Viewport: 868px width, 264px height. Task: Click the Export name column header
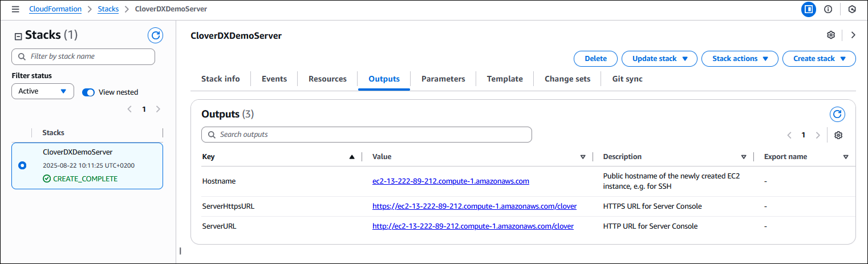(x=785, y=157)
